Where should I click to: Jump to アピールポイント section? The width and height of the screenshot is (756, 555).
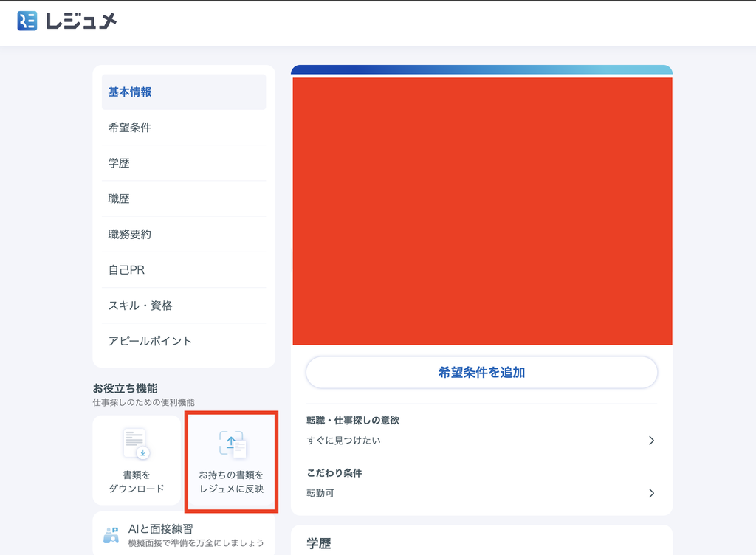tap(184, 341)
